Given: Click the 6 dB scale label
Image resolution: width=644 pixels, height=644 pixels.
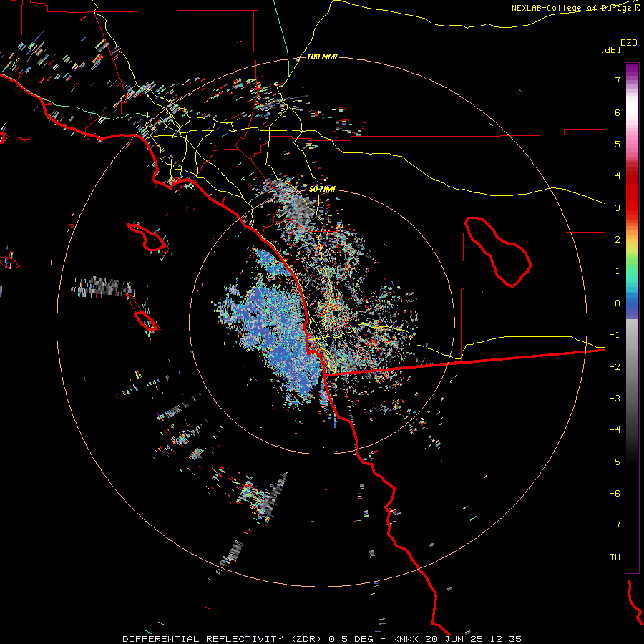Looking at the screenshot, I should point(618,112).
